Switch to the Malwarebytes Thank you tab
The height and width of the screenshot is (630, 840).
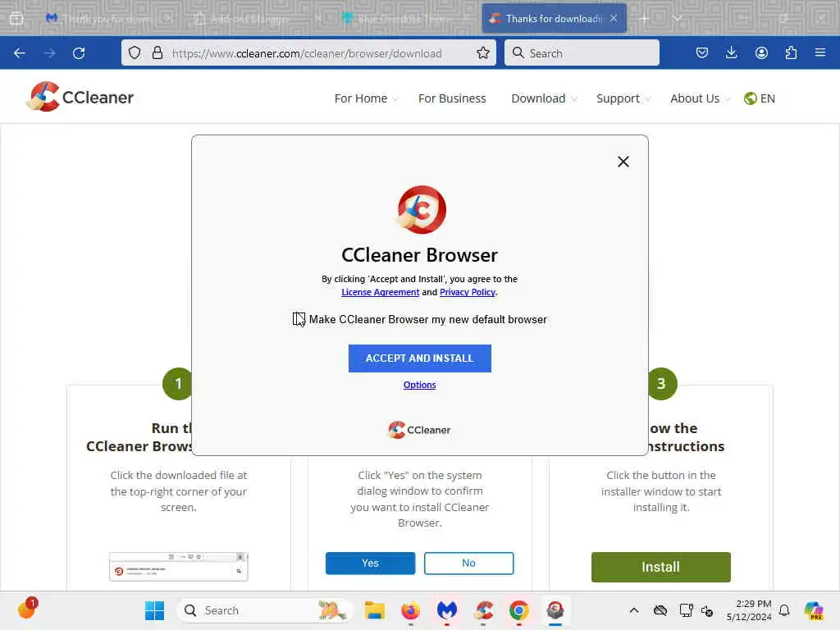(x=109, y=19)
